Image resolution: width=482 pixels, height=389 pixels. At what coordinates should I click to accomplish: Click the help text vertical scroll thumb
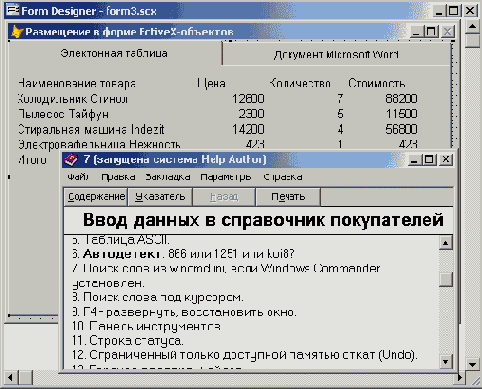click(x=446, y=279)
